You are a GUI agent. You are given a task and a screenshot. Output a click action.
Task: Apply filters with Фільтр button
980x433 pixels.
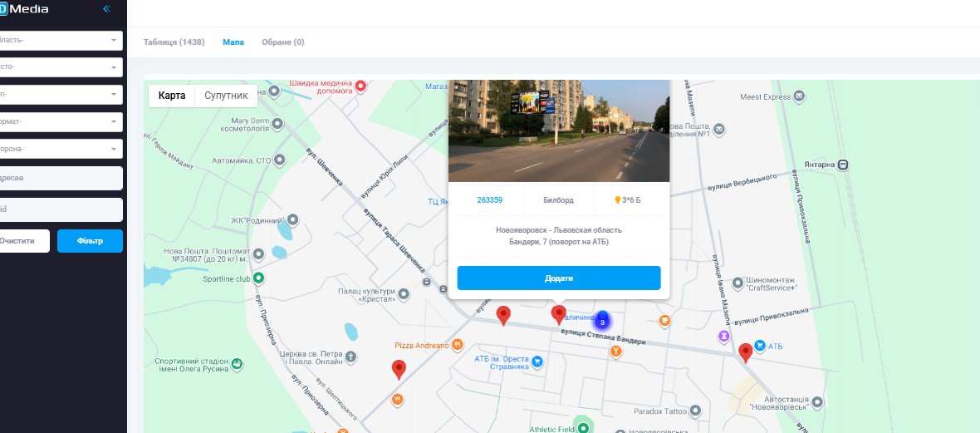click(90, 241)
